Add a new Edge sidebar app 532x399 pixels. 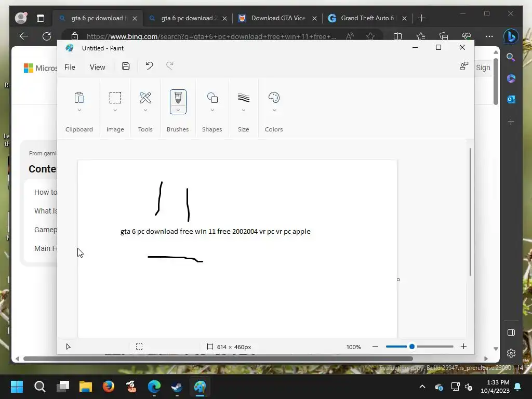511,122
